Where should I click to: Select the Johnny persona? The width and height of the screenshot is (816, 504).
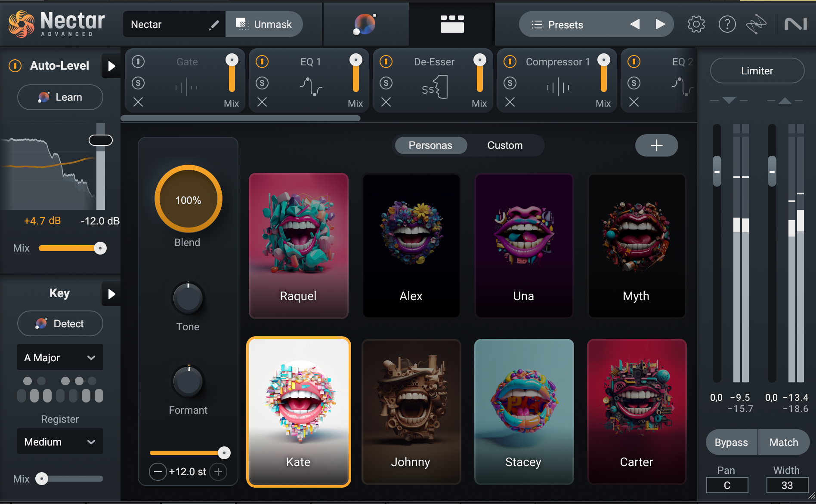point(411,412)
